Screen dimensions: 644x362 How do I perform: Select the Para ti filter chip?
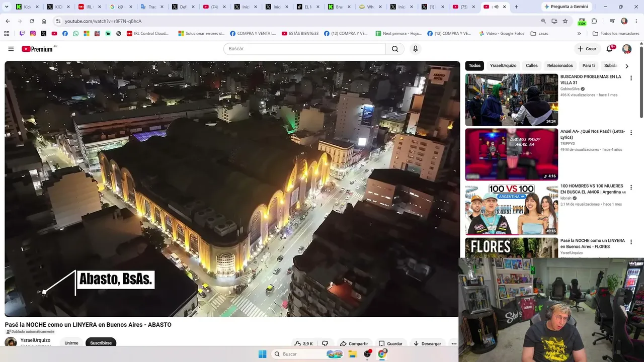[x=588, y=66]
